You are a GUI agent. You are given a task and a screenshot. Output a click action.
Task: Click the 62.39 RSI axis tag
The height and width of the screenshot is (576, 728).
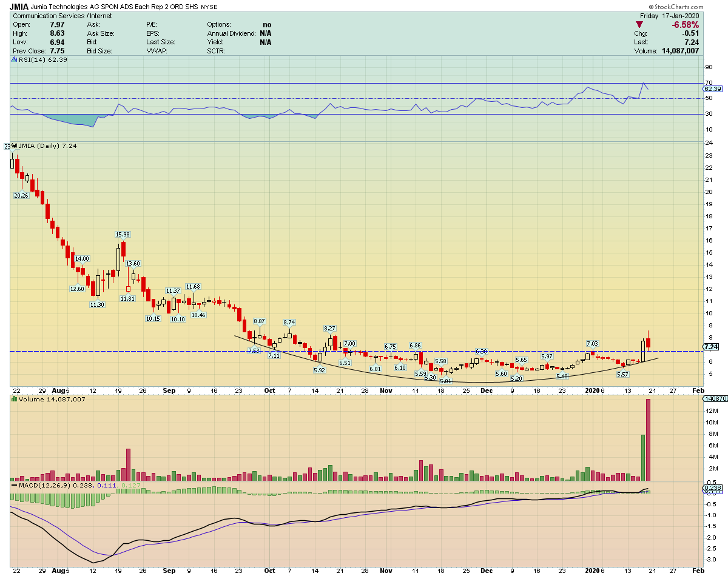tap(714, 89)
